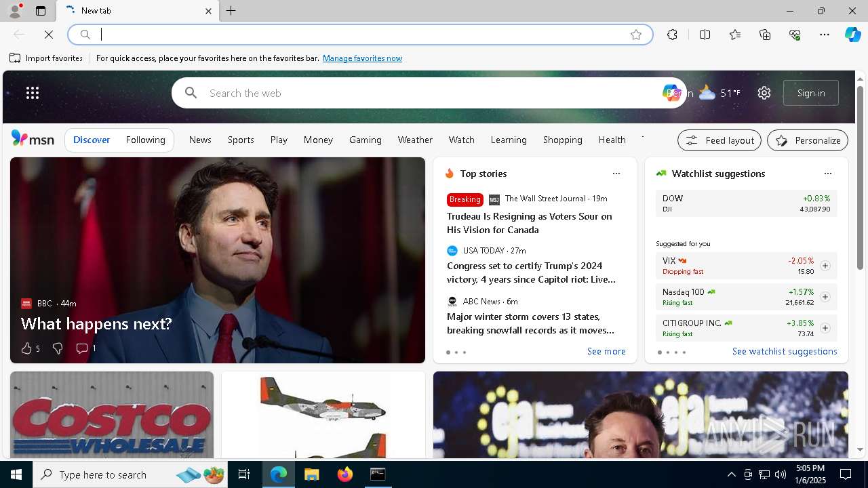Open a new browser tab
Screen dimensions: 868x488
[x=231, y=11]
